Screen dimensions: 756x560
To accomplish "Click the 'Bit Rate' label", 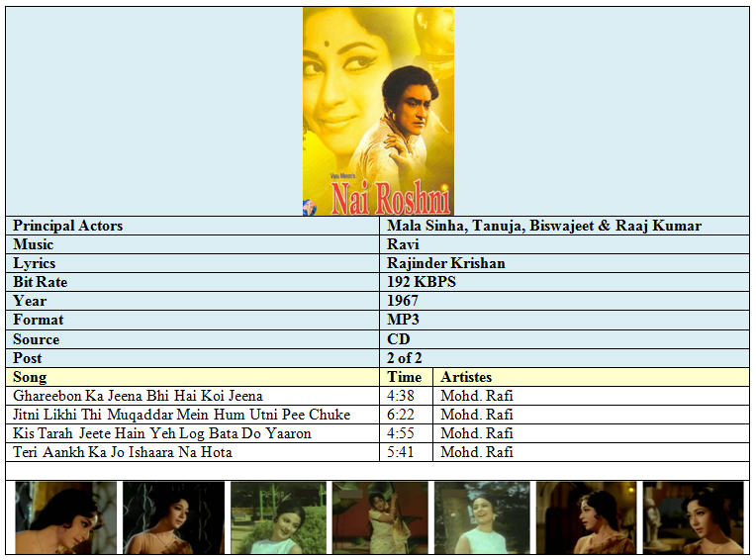I will click(x=40, y=282).
